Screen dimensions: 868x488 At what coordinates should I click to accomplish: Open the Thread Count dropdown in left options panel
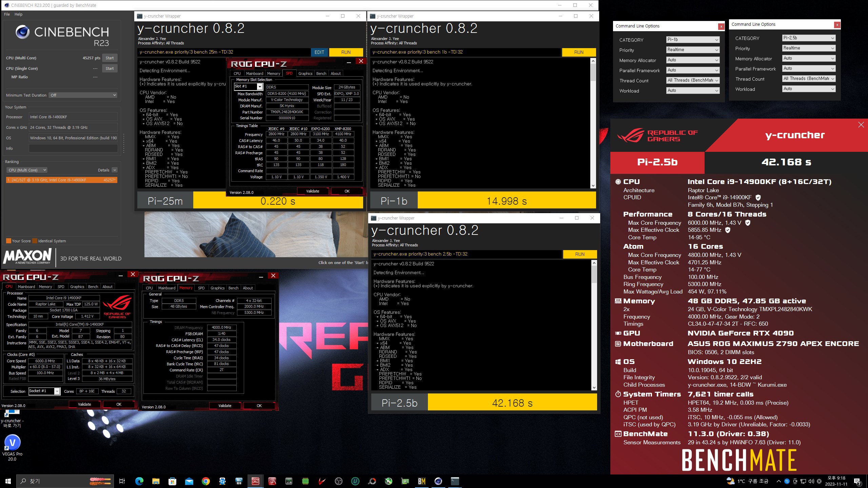coord(693,80)
